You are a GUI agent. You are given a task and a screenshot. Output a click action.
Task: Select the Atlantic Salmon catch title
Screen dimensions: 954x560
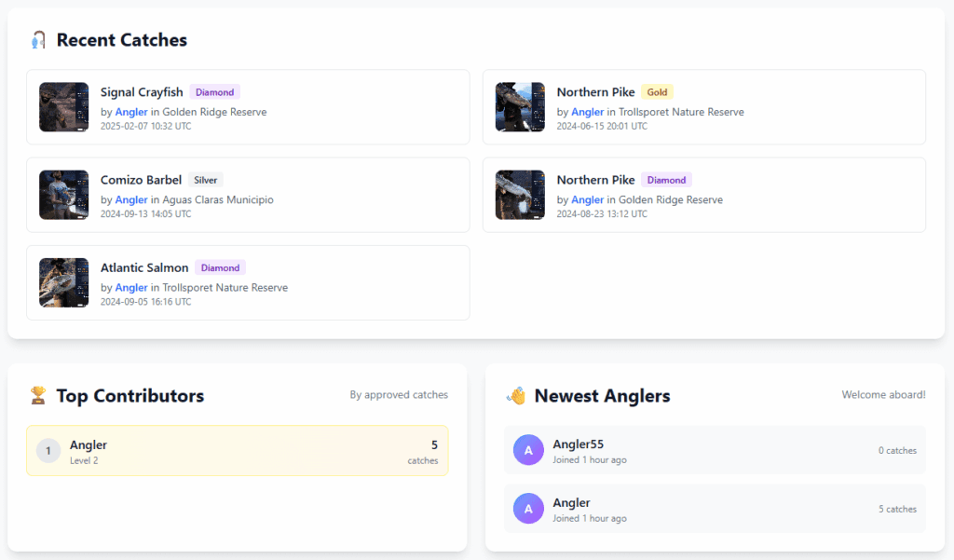[x=144, y=267]
